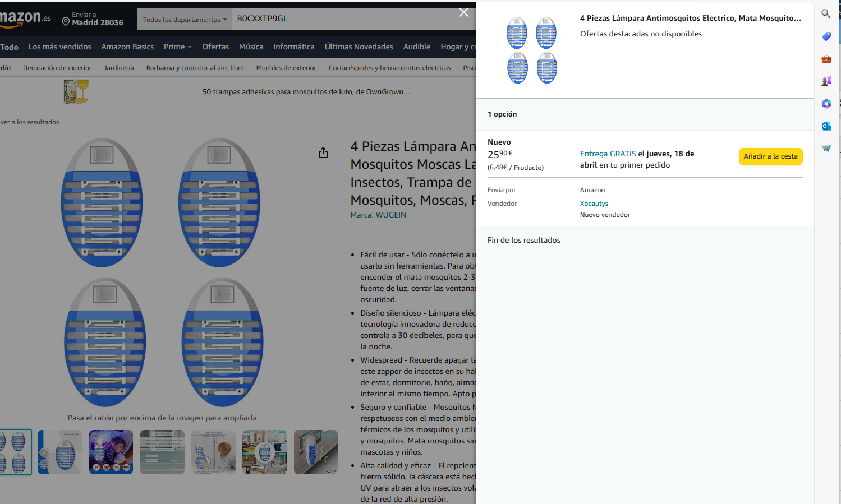Click the 'Seguro y confiable' bullet point
The width and height of the screenshot is (841, 504).
click(418, 429)
